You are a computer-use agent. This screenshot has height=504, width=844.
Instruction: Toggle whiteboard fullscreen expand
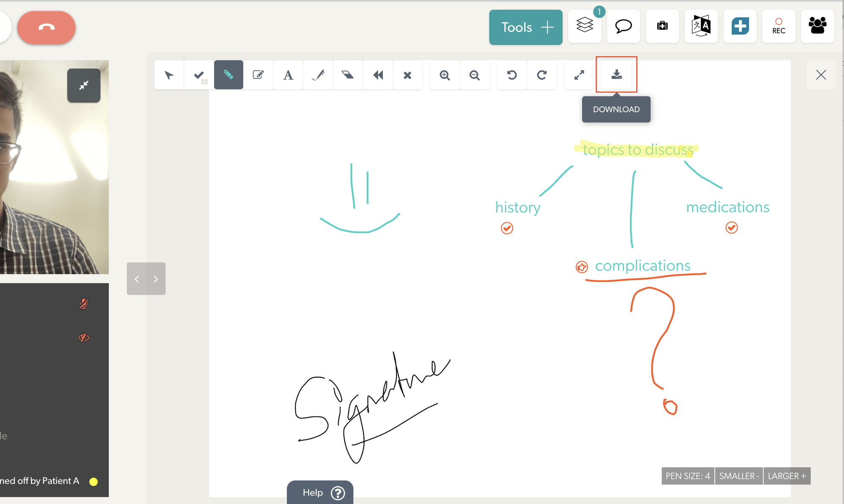[x=579, y=75]
